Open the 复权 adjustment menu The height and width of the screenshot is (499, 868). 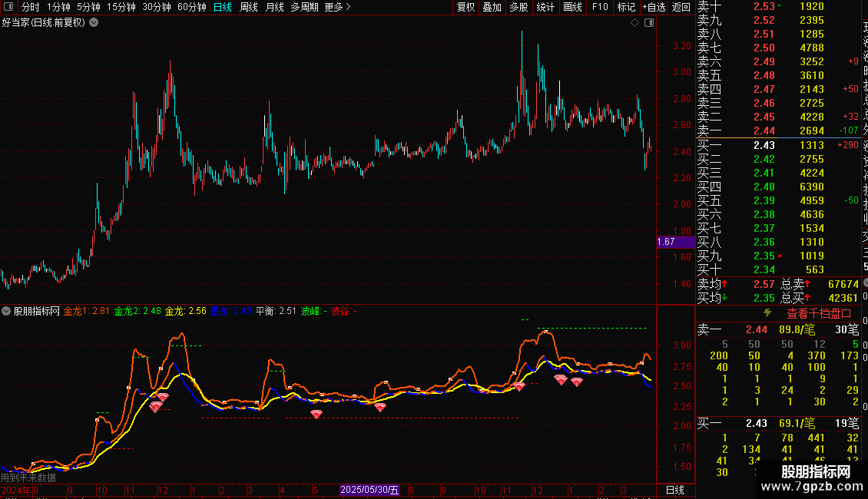[465, 7]
